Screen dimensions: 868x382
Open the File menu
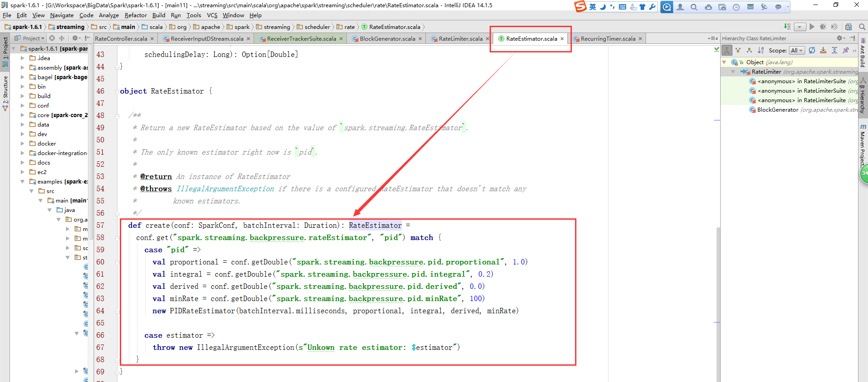tap(7, 15)
